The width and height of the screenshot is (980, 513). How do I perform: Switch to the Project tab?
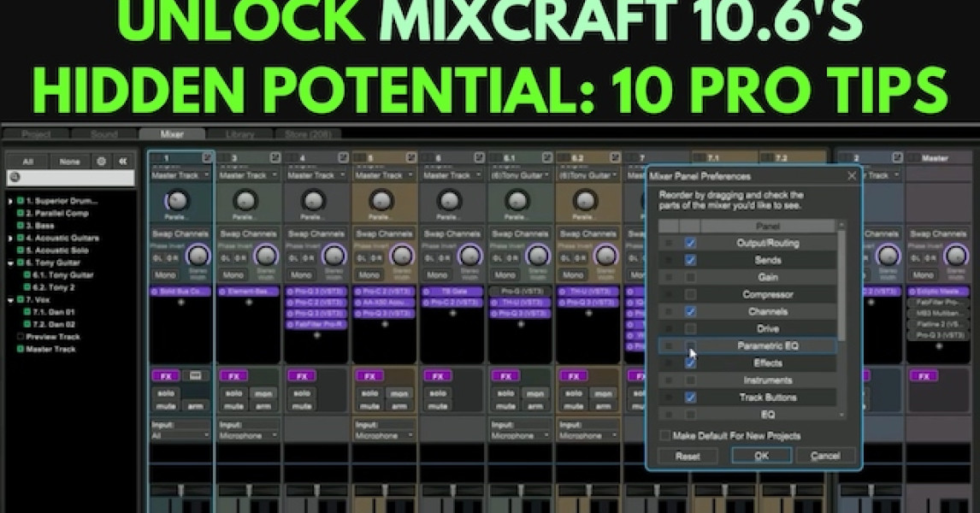point(36,133)
